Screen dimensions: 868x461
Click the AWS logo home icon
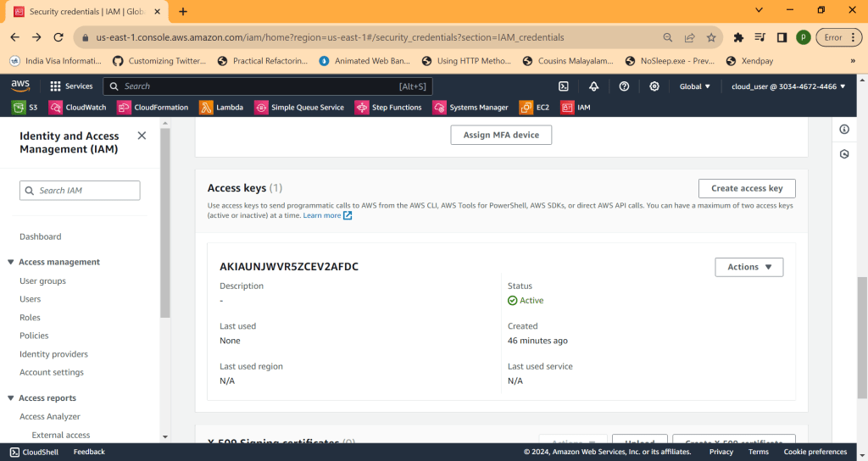(x=21, y=86)
